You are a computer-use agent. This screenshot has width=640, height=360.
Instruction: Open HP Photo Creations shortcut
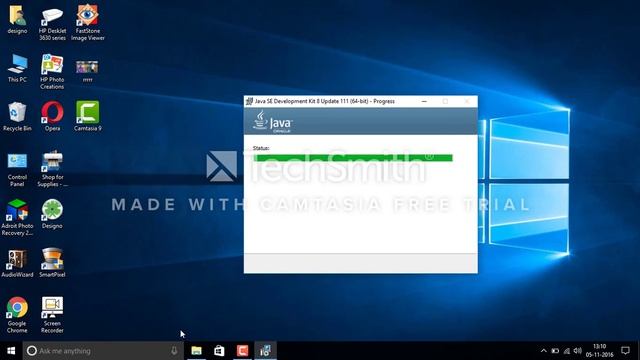(52, 71)
